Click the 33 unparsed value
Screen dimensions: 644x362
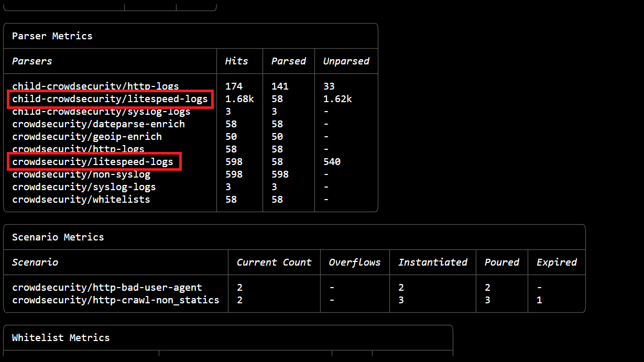pos(329,86)
